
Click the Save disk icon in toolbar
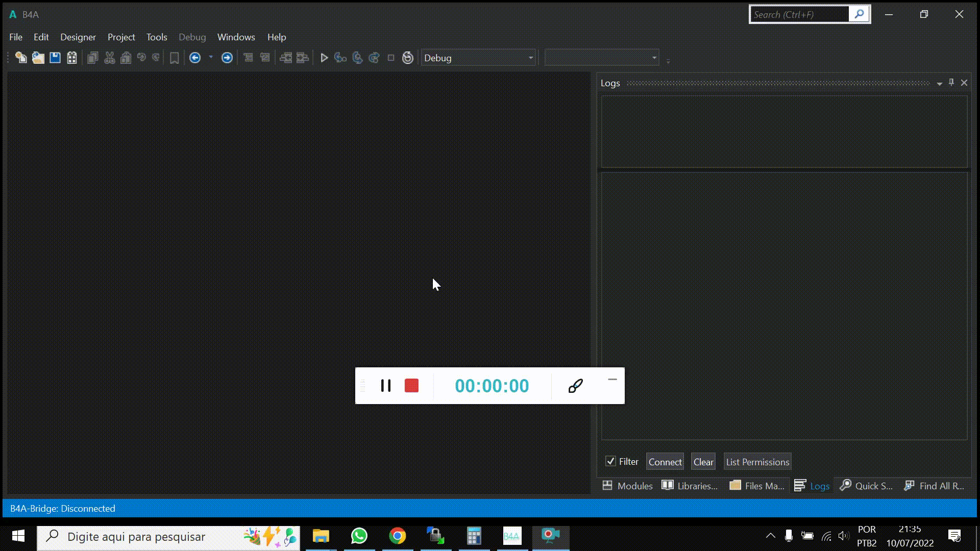[x=55, y=58]
